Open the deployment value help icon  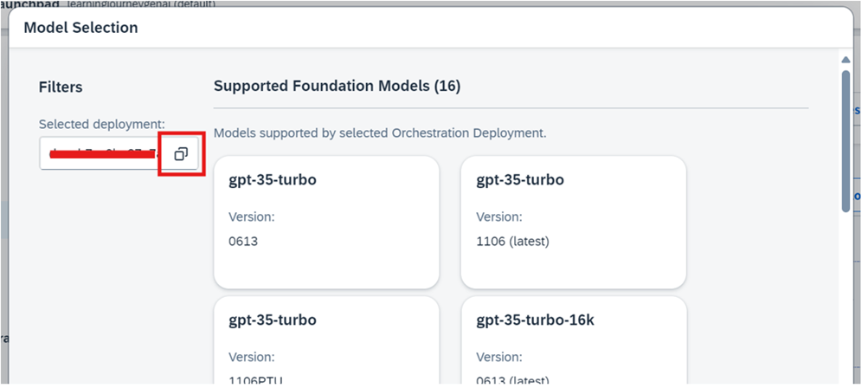[181, 154]
